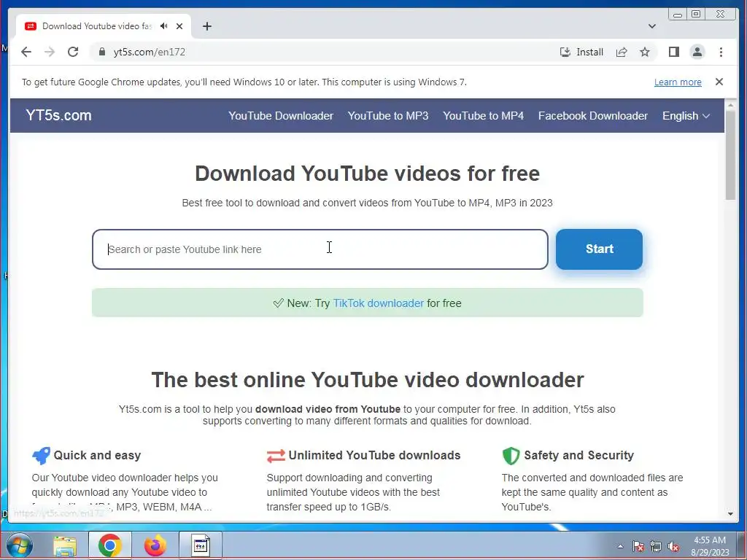Dismiss the Chrome updates notification bar
The image size is (747, 560).
(x=719, y=82)
